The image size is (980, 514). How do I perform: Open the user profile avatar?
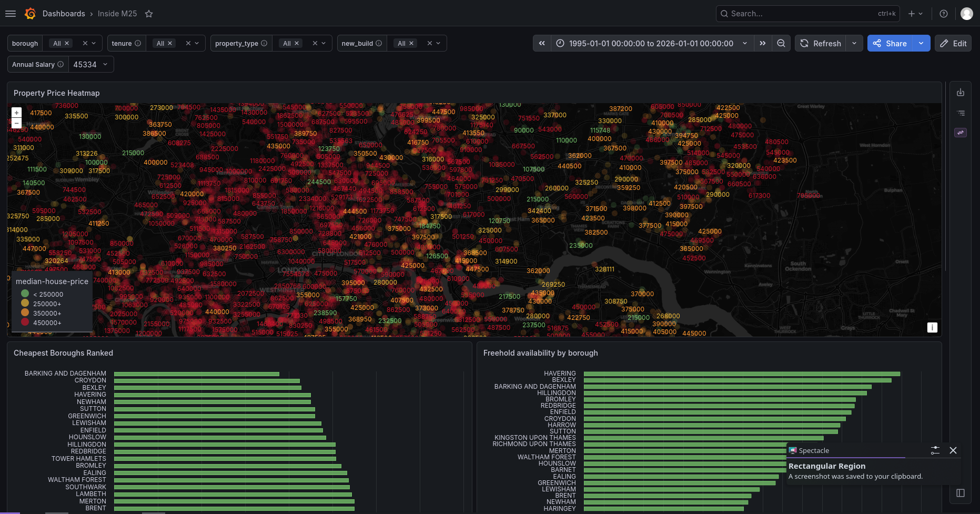point(967,14)
